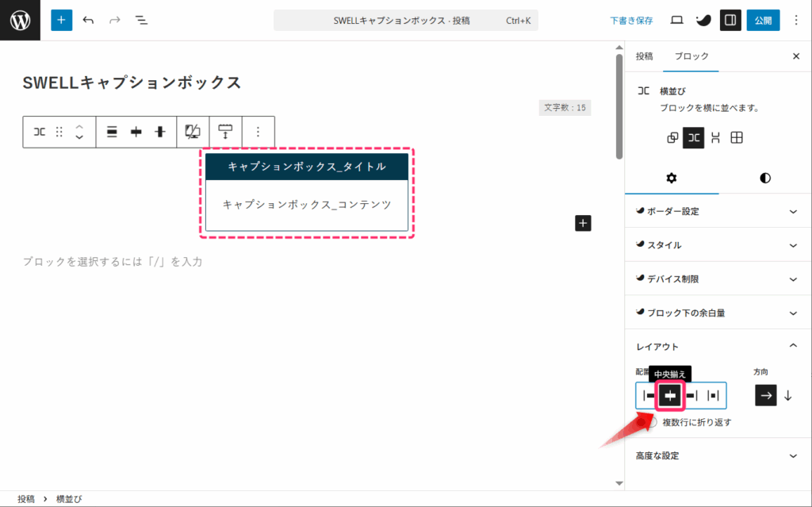Click the empty paragraph placeholder text
Image resolution: width=812 pixels, height=507 pixels.
pos(113,262)
